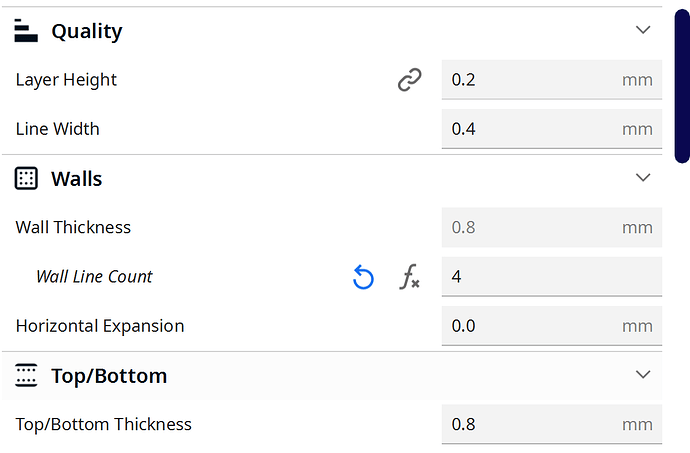Click the settings panel vertical scrollbar

pos(682,86)
